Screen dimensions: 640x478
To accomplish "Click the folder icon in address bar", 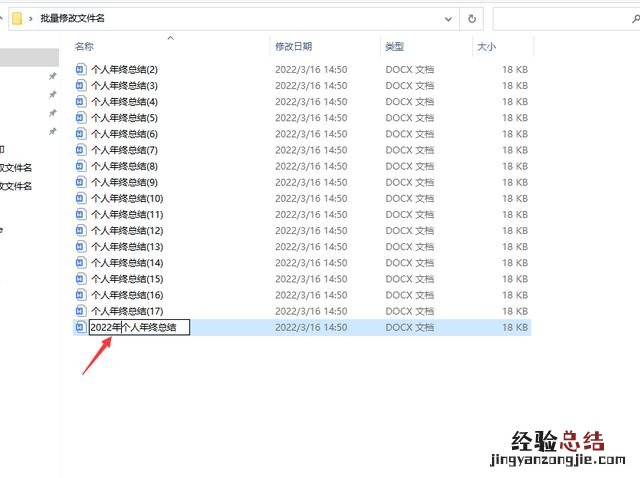I will tap(17, 18).
